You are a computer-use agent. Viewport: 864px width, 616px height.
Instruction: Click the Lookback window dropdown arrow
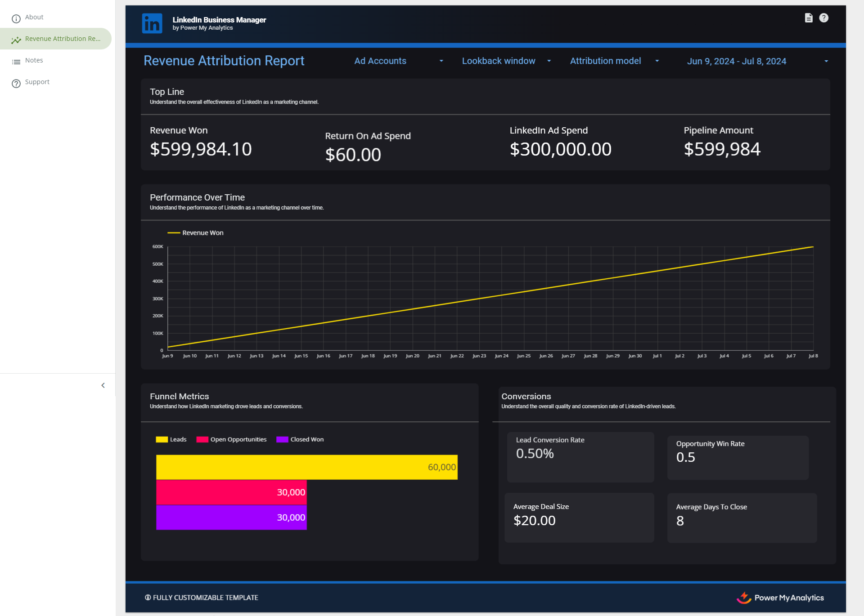coord(549,61)
